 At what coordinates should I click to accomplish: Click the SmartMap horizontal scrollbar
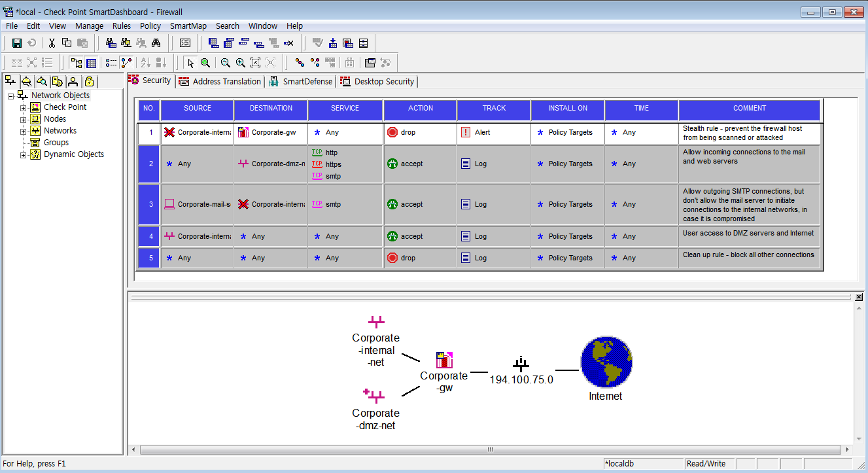pyautogui.click(x=489, y=449)
